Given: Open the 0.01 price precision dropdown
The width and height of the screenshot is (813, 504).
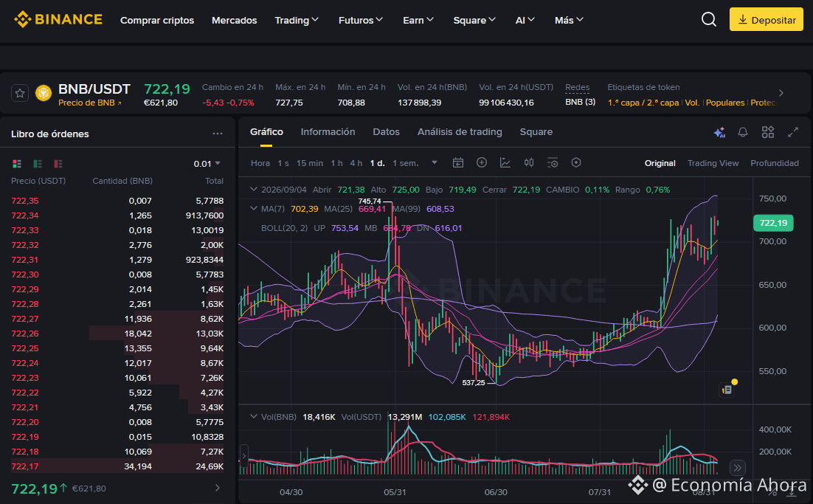Looking at the screenshot, I should pos(207,164).
